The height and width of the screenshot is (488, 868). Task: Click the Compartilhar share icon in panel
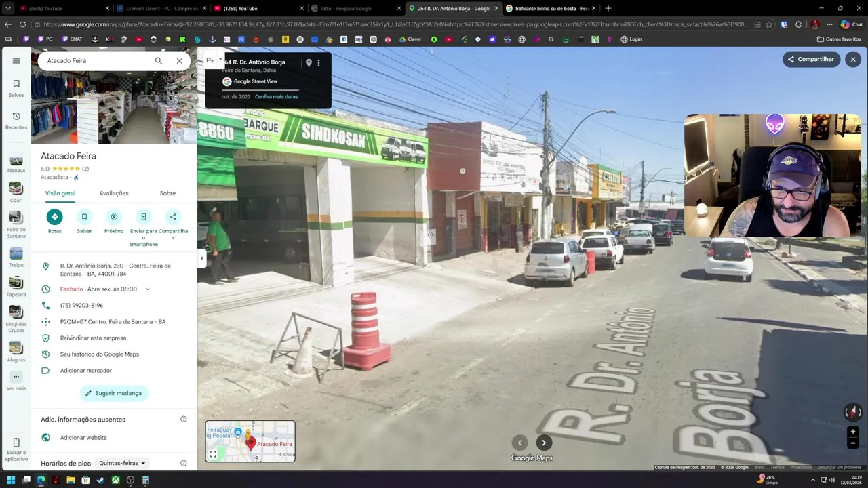(x=173, y=217)
